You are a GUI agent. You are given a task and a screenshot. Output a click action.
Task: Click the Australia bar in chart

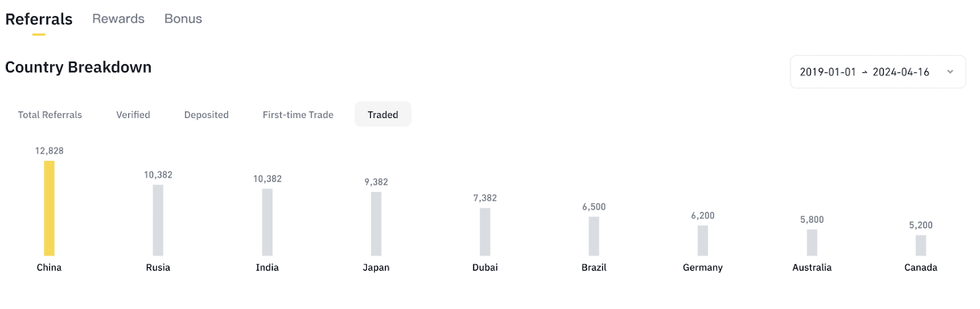coord(812,242)
